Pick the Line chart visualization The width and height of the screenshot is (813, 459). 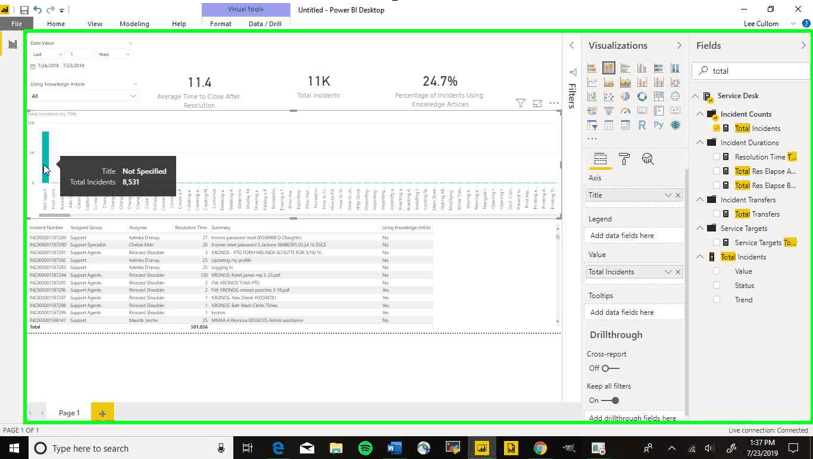pyautogui.click(x=592, y=82)
